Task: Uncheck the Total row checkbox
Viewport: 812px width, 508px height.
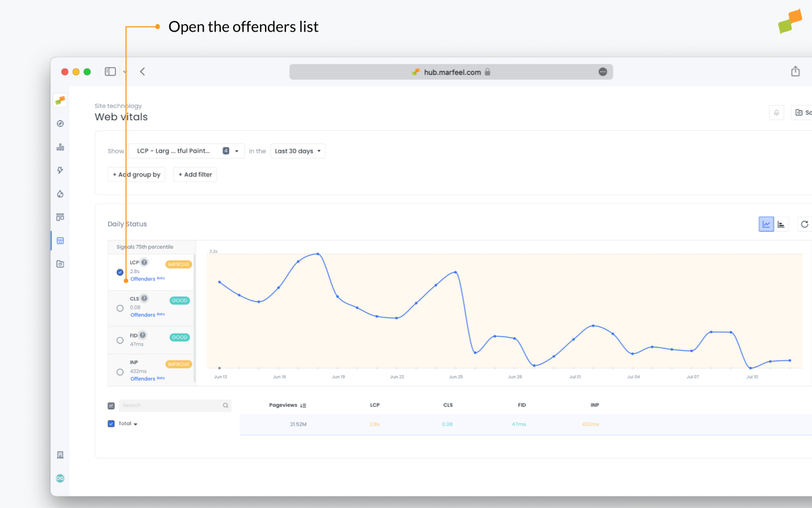Action: coord(111,423)
